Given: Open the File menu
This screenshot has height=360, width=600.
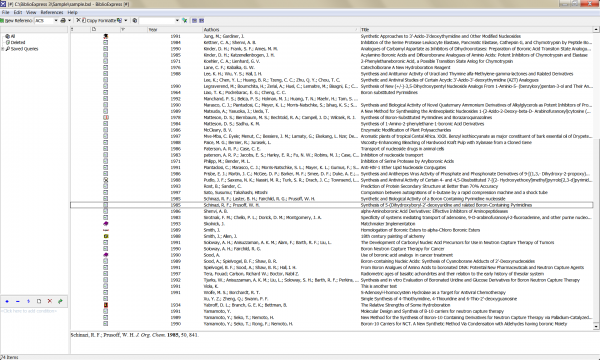Looking at the screenshot, I should (5, 12).
